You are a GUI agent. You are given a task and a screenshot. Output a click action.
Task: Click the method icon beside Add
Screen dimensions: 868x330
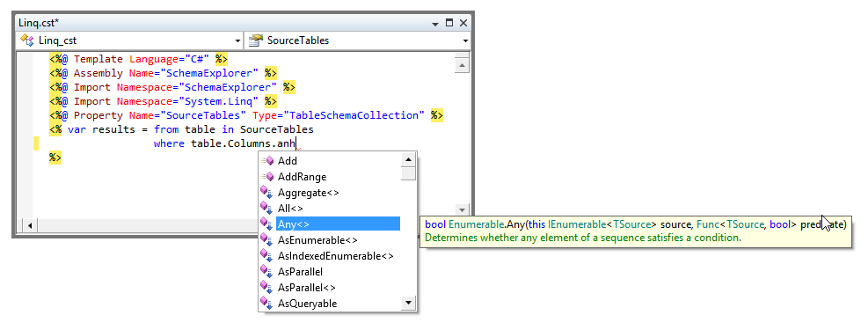coord(267,160)
